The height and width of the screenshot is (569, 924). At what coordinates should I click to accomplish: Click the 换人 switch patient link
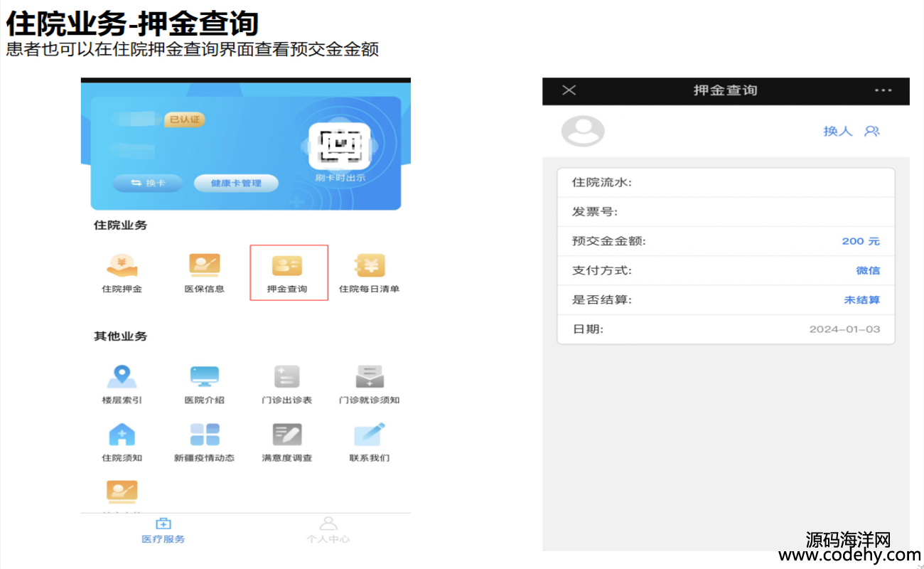tap(837, 131)
